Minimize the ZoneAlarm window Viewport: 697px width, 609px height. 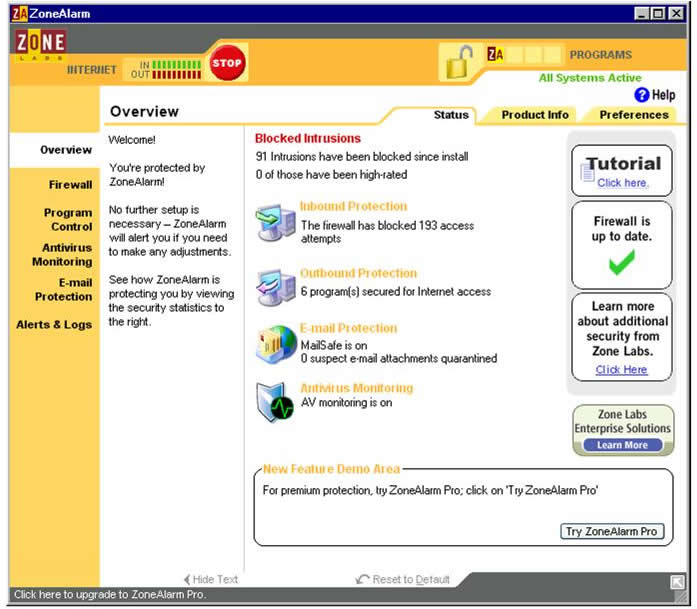coord(641,14)
